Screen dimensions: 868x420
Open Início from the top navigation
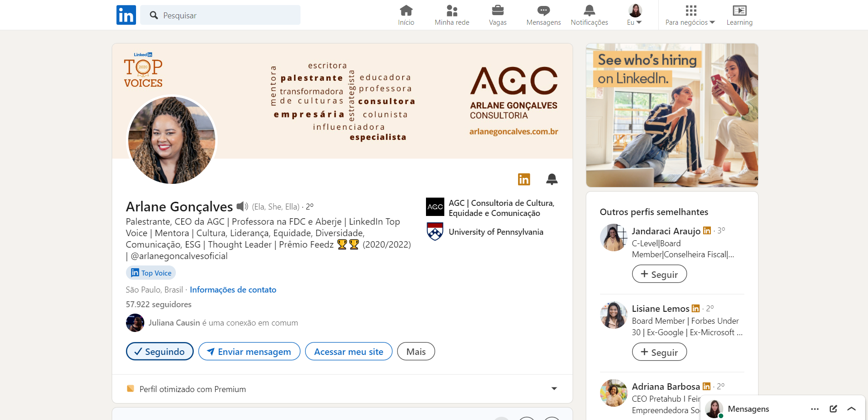(406, 15)
